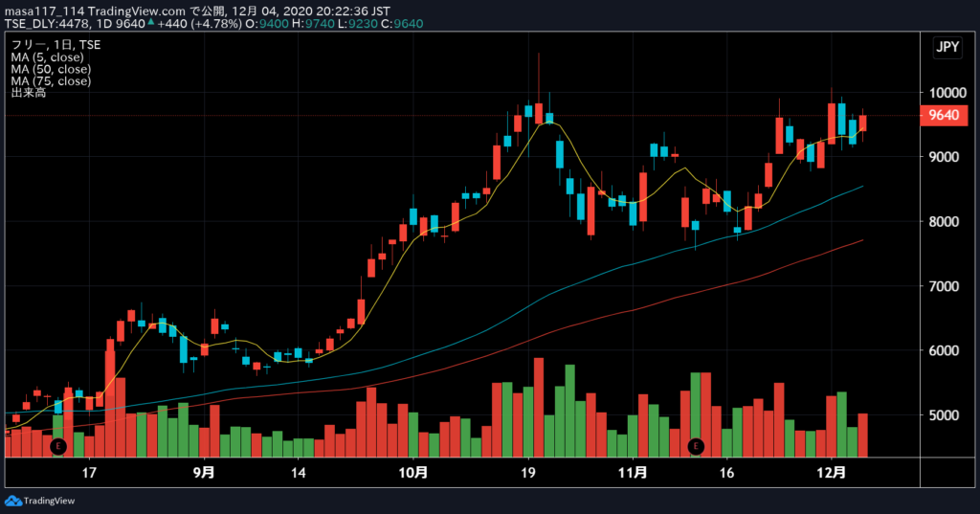The image size is (980, 514).
Task: Click the 9000 price axis label
Action: click(x=944, y=157)
